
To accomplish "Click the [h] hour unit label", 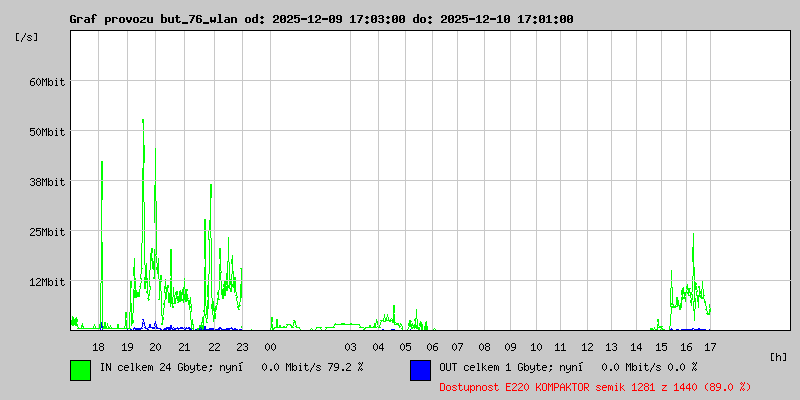I will [x=778, y=357].
